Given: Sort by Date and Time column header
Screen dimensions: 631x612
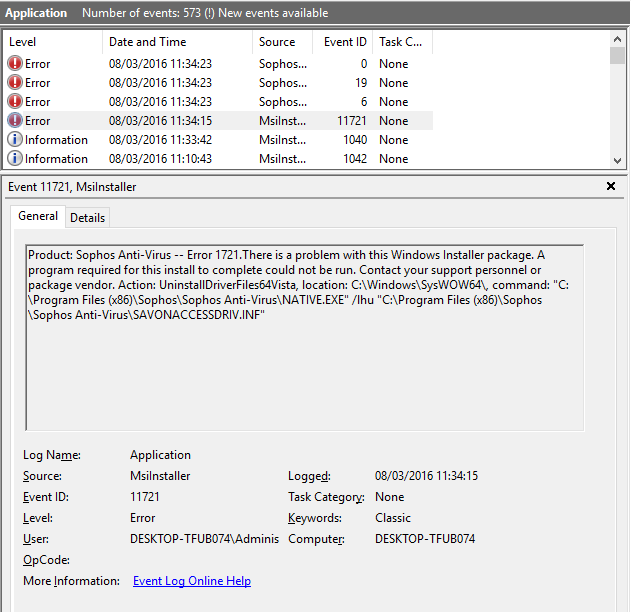Looking at the screenshot, I should click(x=177, y=42).
